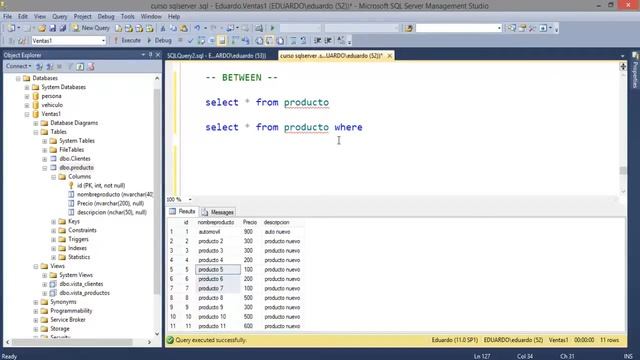Switch to the Messages tab
The width and height of the screenshot is (640, 360).
(218, 212)
